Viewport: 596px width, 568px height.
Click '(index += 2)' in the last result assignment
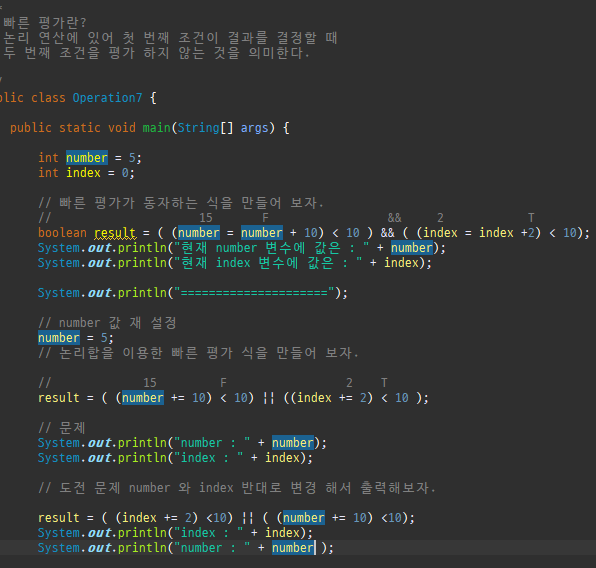click(x=157, y=517)
